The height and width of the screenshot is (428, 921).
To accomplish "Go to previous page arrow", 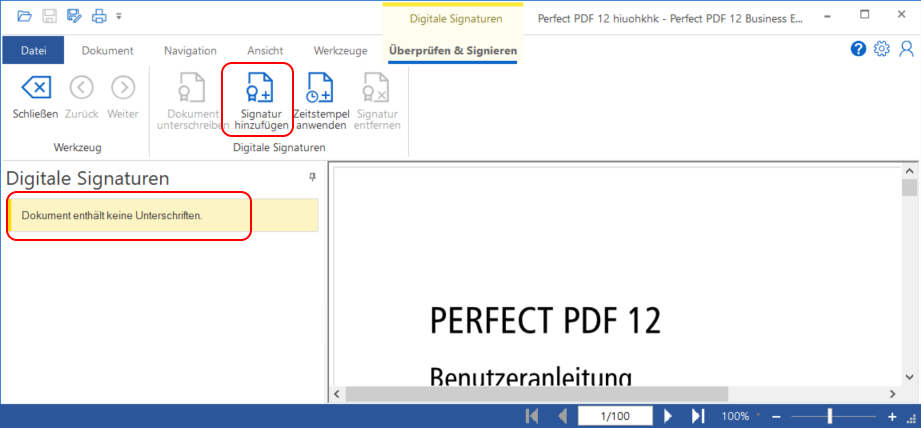I will tap(563, 416).
